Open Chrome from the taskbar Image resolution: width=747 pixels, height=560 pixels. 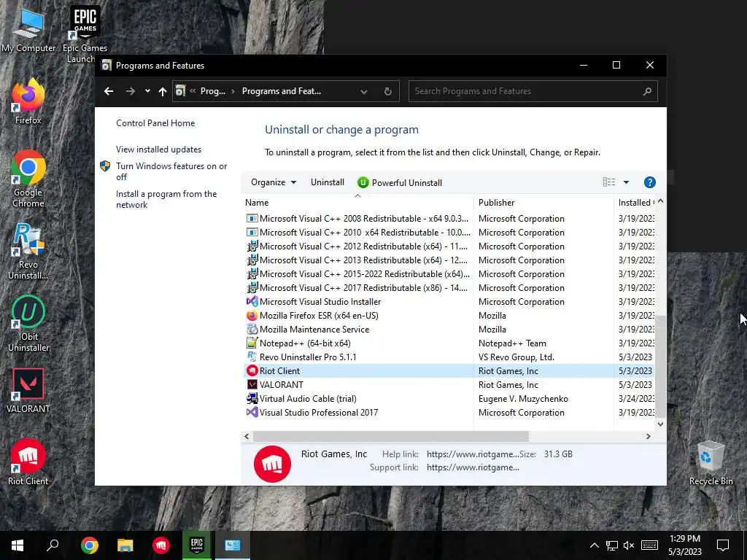point(89,545)
